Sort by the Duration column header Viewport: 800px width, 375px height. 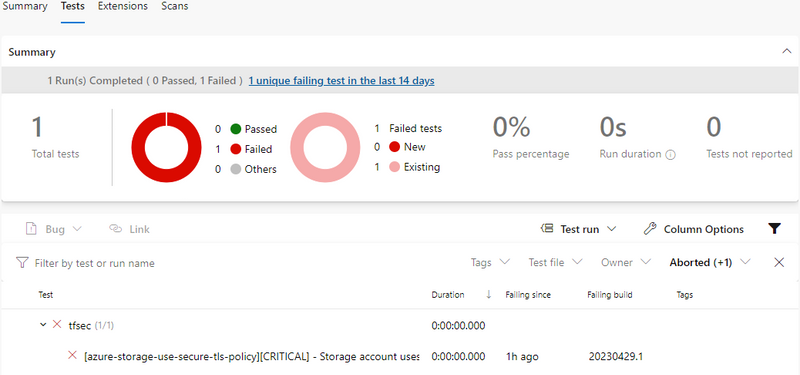pos(448,295)
